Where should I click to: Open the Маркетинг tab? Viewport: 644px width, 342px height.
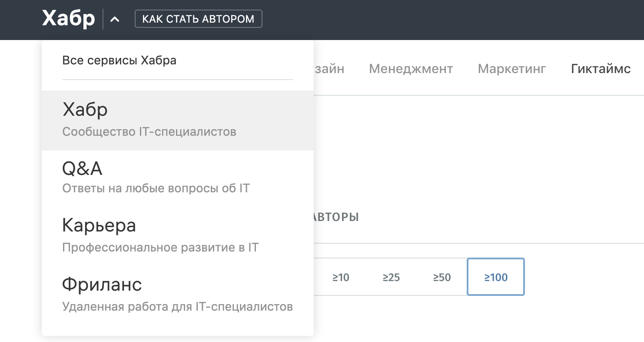[x=512, y=69]
